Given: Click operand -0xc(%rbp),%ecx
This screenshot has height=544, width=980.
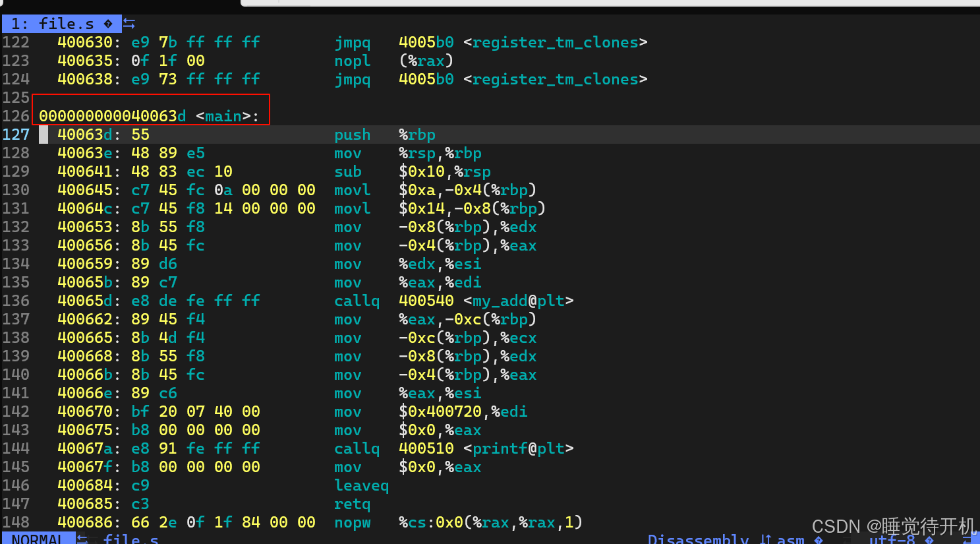Looking at the screenshot, I should pos(468,338).
